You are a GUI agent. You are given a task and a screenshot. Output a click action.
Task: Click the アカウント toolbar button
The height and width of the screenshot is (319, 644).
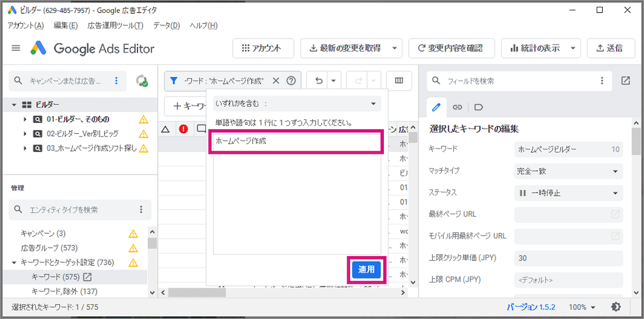coord(263,48)
